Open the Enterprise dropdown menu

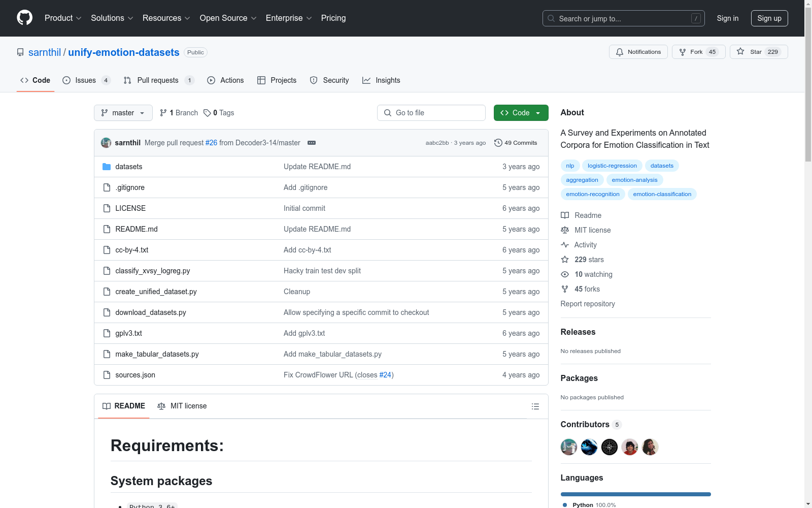289,18
